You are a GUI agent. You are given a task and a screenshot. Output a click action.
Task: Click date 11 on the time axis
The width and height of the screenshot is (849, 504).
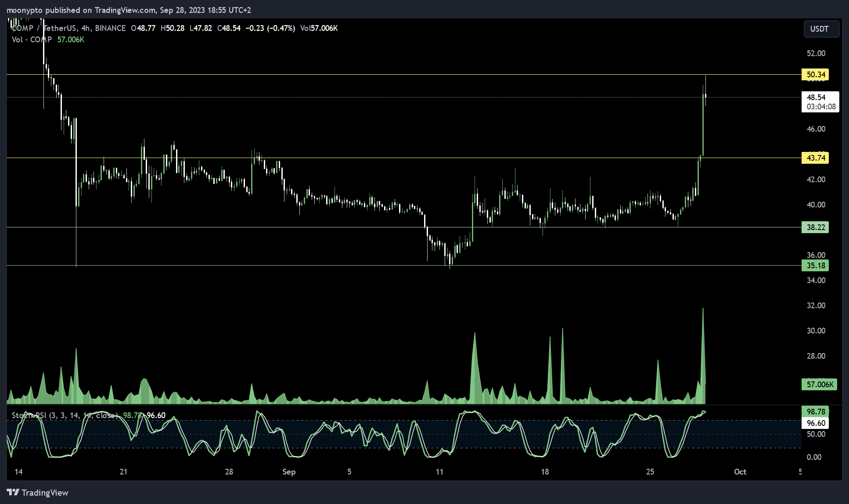[x=439, y=472]
